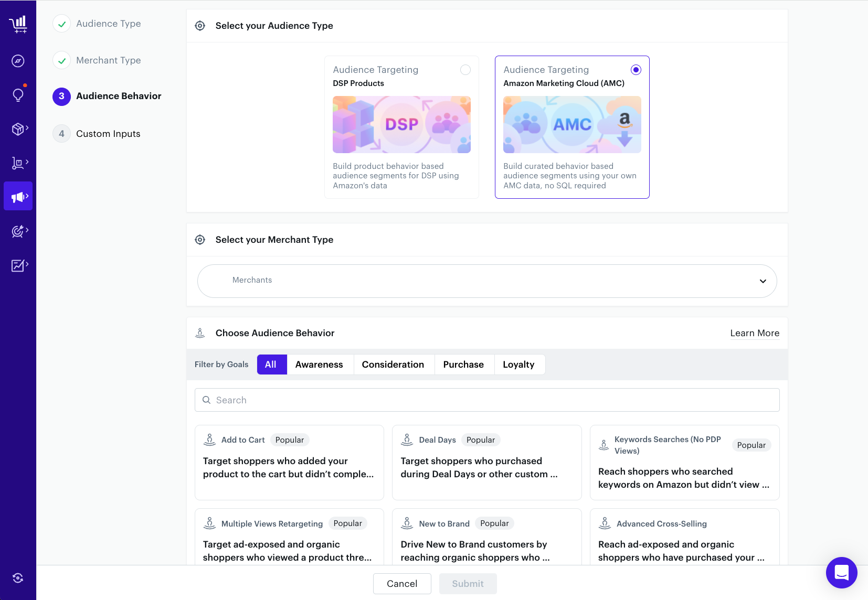868x600 pixels.
Task: Click the Deal Days card icon
Action: 407,440
